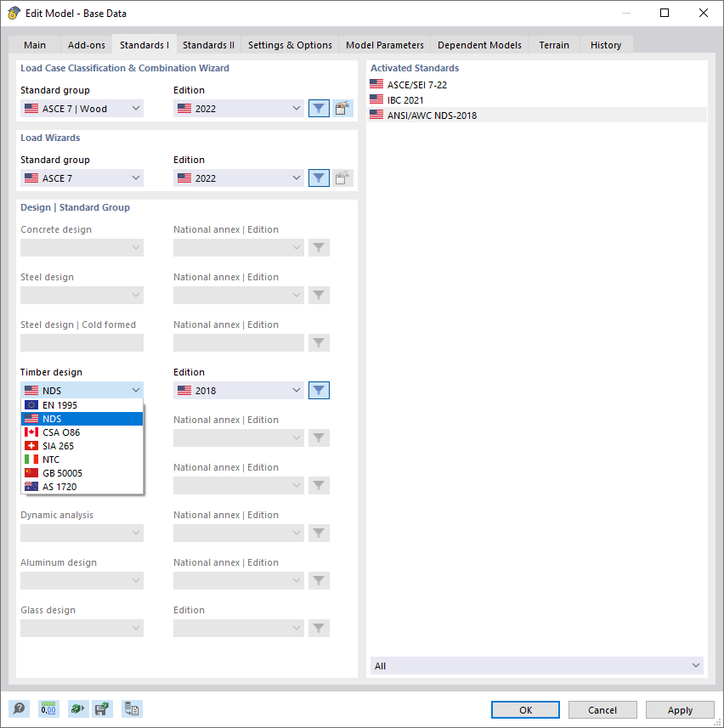Toggle filter for Load Case Classification edition
Screen dimensions: 724x728
click(x=319, y=108)
